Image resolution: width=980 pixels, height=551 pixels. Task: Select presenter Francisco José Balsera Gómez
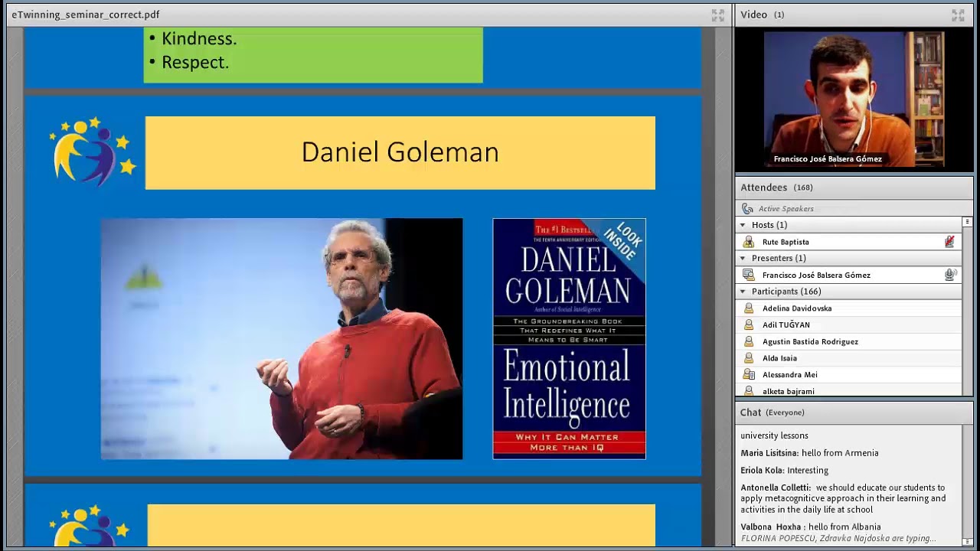point(849,275)
